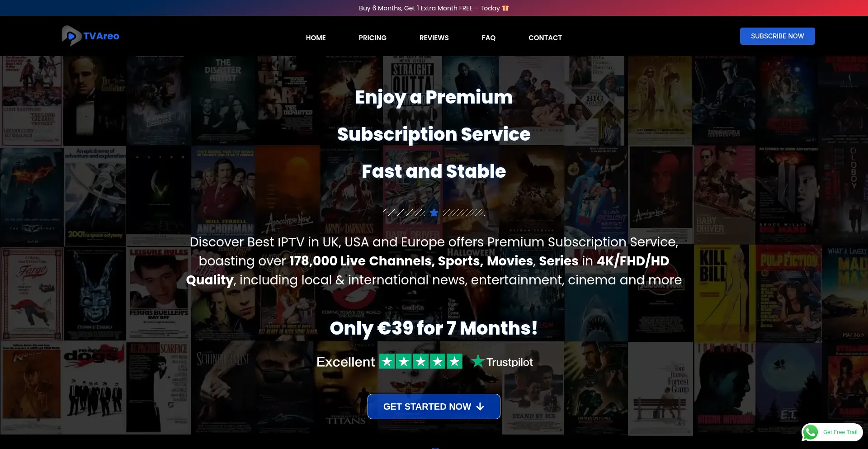Open the REVIEWS section
The image size is (868, 449).
[x=434, y=38]
